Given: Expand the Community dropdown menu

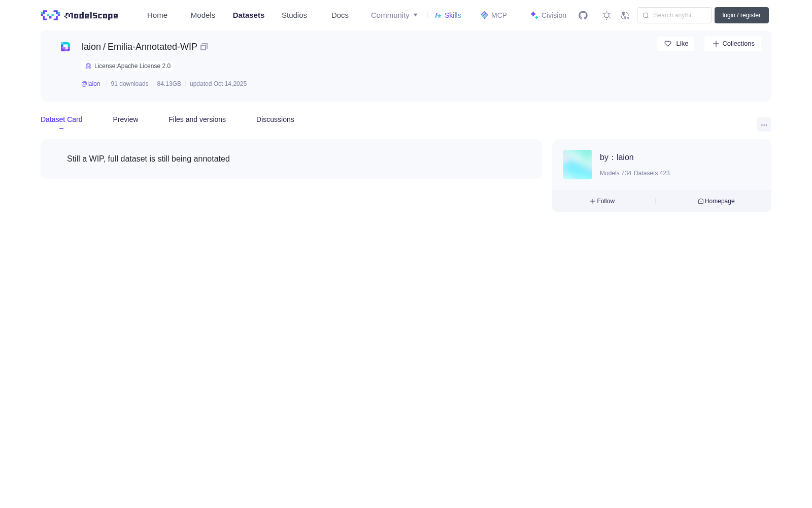Looking at the screenshot, I should pyautogui.click(x=394, y=15).
